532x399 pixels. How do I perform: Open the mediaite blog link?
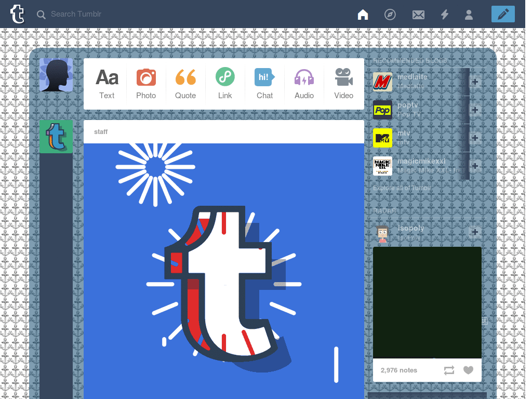click(x=412, y=77)
